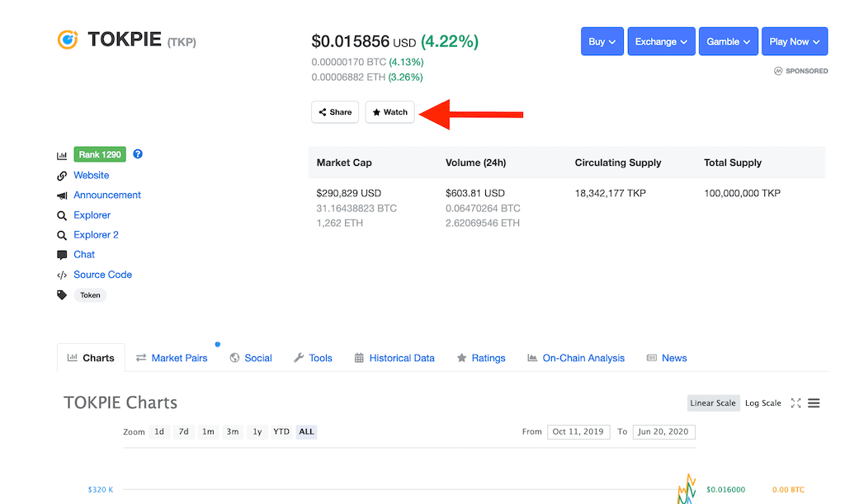Set chart zoom to ALL
This screenshot has height=504, width=845.
click(x=306, y=432)
